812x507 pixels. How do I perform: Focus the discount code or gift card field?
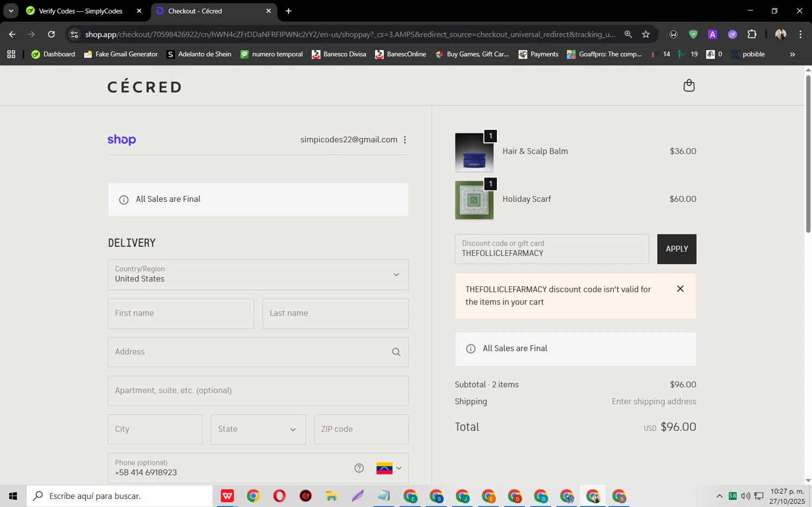(x=552, y=249)
